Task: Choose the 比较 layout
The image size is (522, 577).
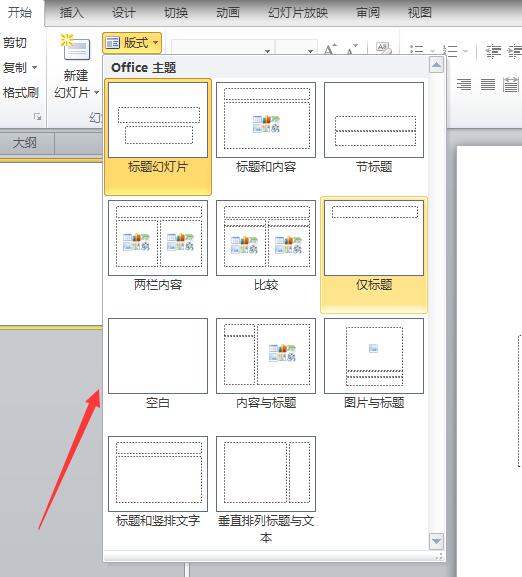Action: pos(266,246)
